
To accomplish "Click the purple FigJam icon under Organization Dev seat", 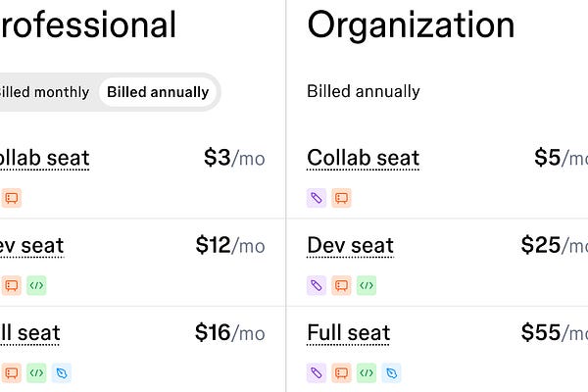I will pyautogui.click(x=317, y=285).
